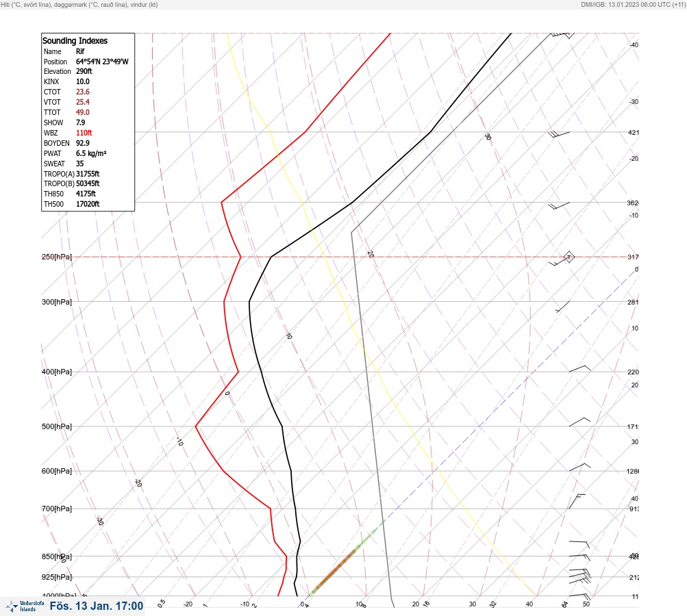The image size is (687, 616).
Task: Click the WBZ value 110ft
Action: coord(84,133)
